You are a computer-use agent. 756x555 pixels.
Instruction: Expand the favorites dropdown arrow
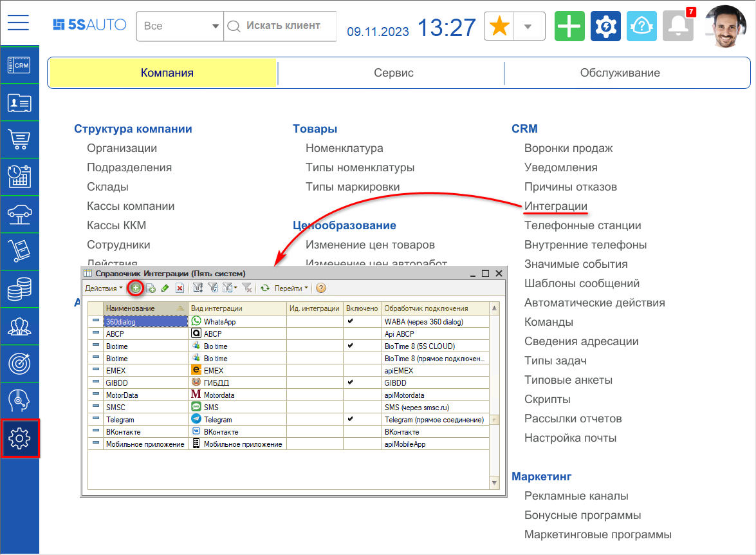(528, 26)
